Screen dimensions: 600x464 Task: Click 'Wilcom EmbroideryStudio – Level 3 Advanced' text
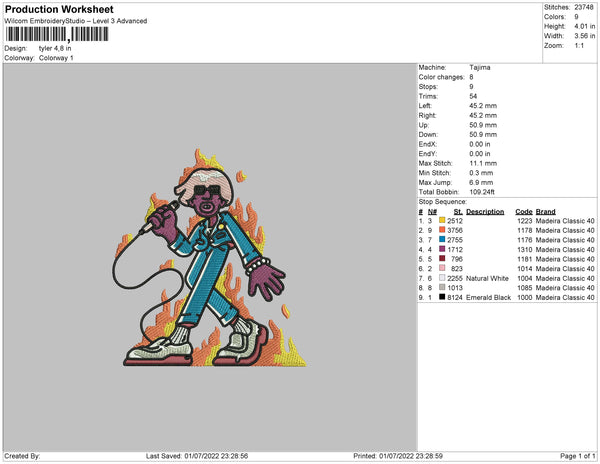tap(76, 21)
